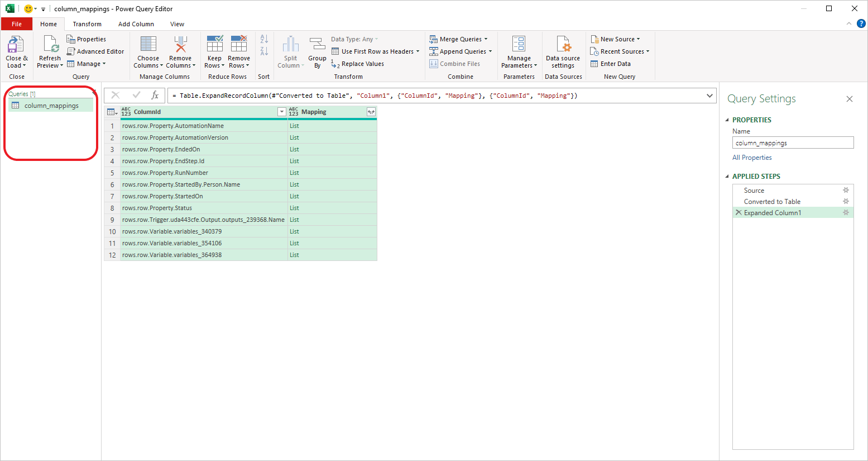Click Enter Data
868x461 pixels.
(611, 64)
